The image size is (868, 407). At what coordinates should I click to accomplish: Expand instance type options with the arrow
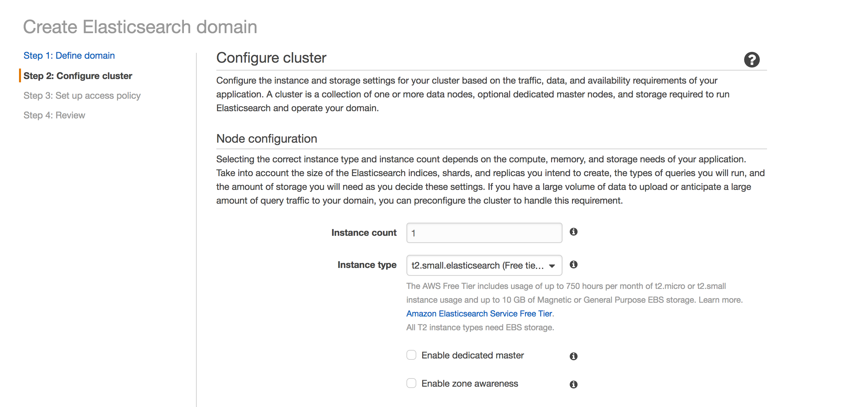point(552,265)
